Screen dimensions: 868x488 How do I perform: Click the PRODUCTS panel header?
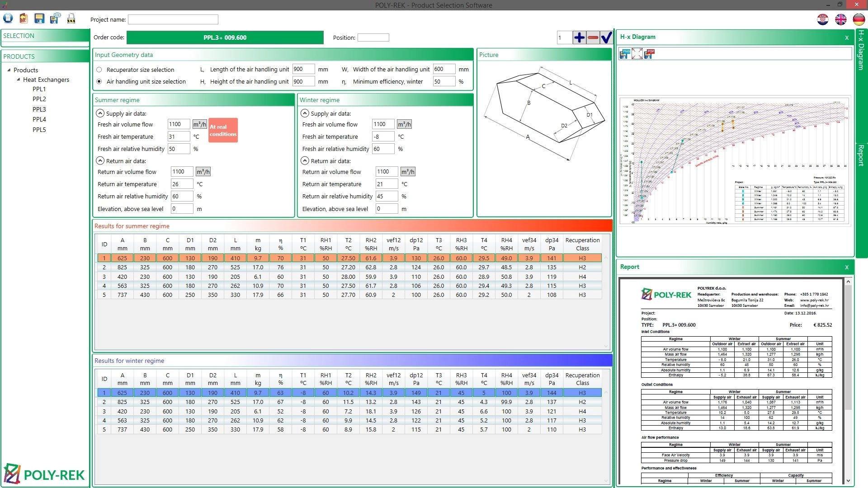[x=45, y=56]
